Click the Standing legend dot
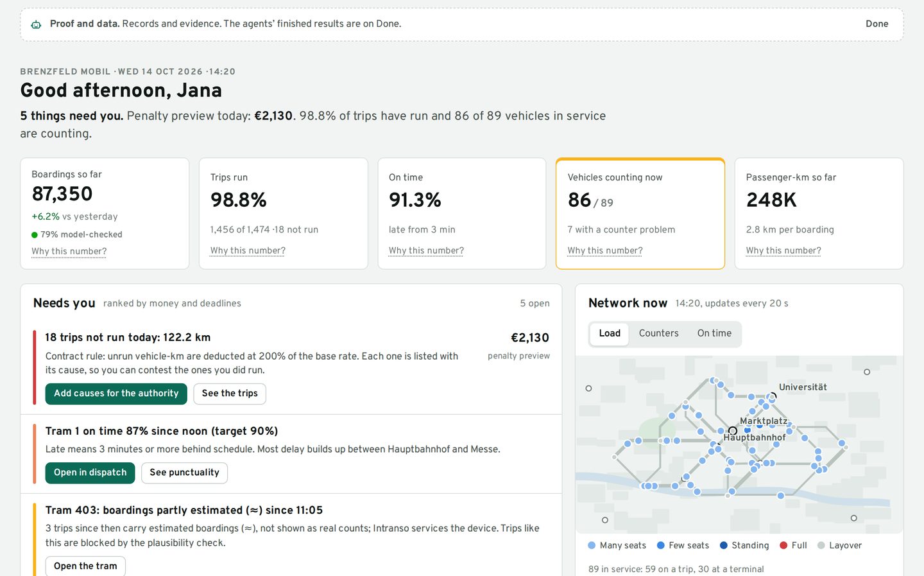The image size is (924, 576). [724, 545]
